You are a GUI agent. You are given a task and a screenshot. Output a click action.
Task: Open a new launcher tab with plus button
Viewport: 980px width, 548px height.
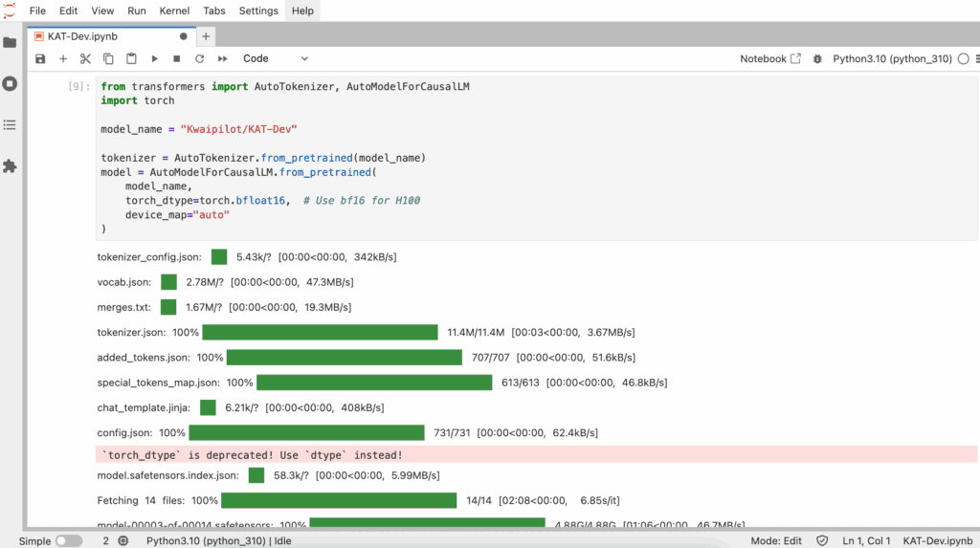[x=206, y=36]
